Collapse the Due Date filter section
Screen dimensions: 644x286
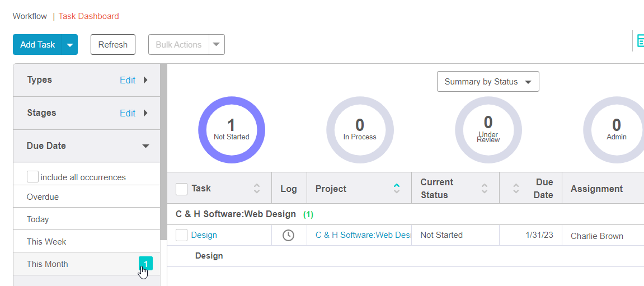(145, 146)
